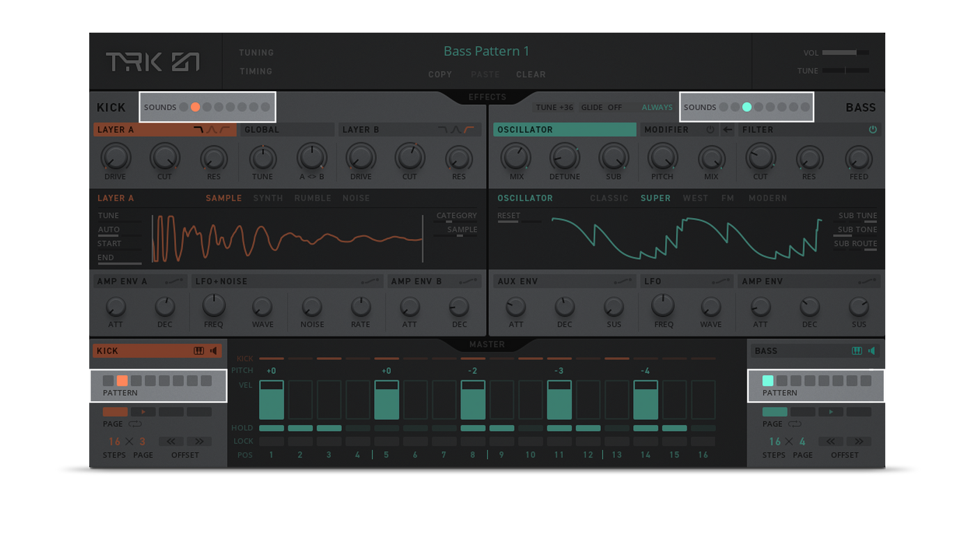975x560 pixels.
Task: Change the Bass PAGE count 4
Action: pos(802,442)
